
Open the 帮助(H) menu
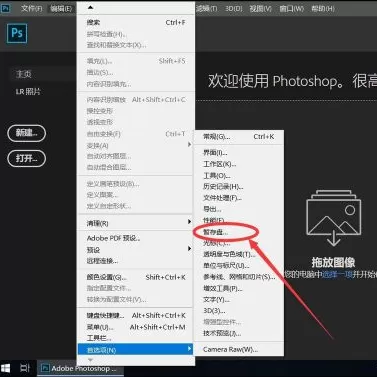tap(323, 8)
